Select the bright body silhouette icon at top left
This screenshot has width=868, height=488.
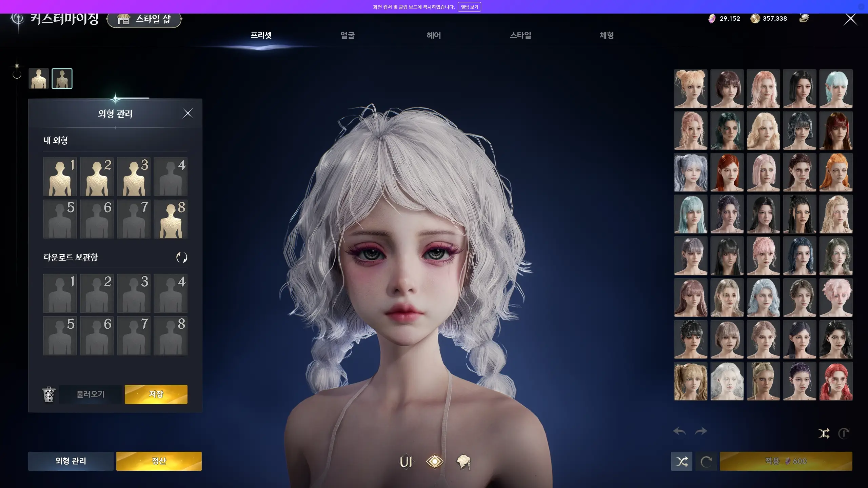tap(39, 79)
